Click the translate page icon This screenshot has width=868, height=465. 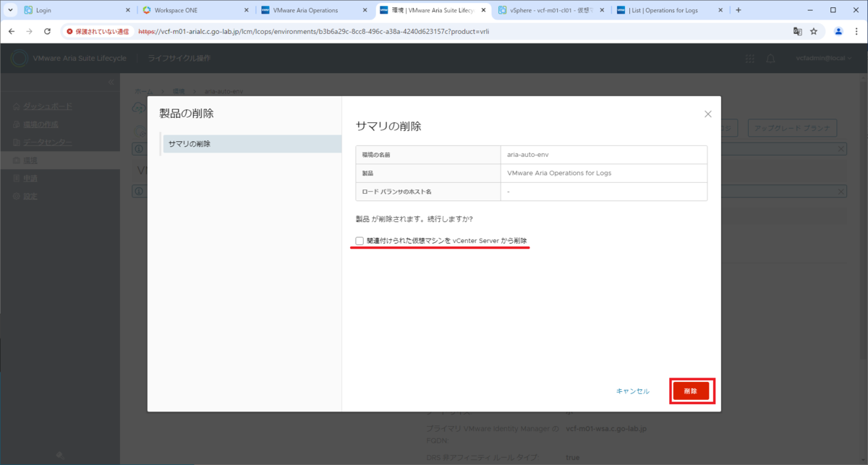point(798,31)
